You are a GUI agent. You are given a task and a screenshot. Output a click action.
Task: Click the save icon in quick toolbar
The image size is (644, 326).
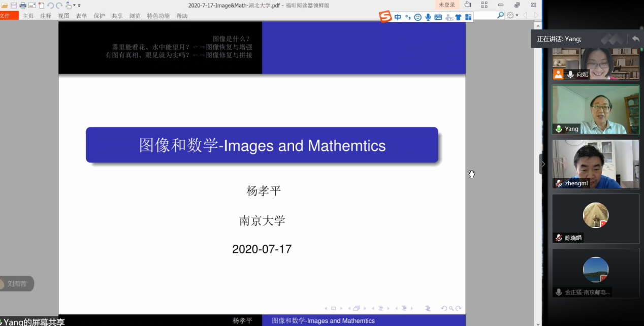pos(14,5)
